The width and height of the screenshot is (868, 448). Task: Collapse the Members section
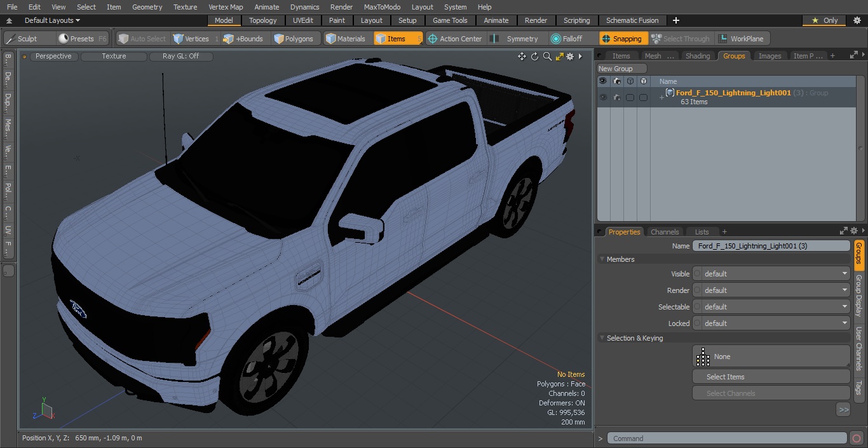coord(602,259)
